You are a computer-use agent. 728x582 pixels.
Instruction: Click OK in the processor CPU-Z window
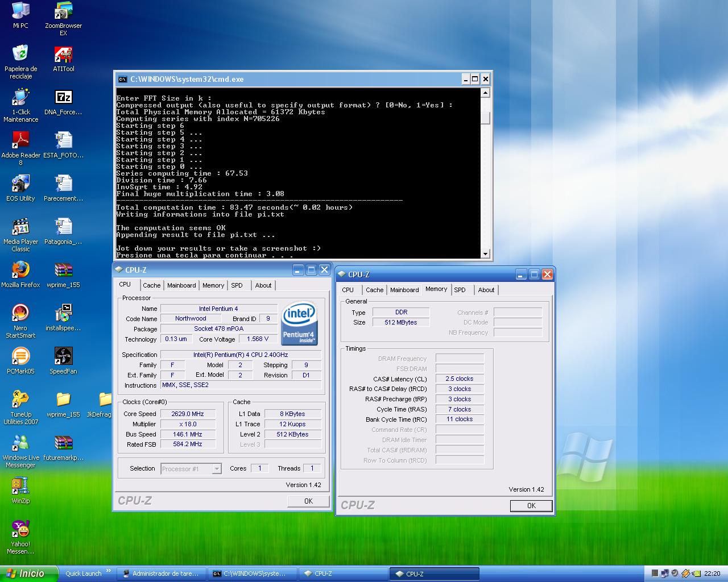click(308, 501)
